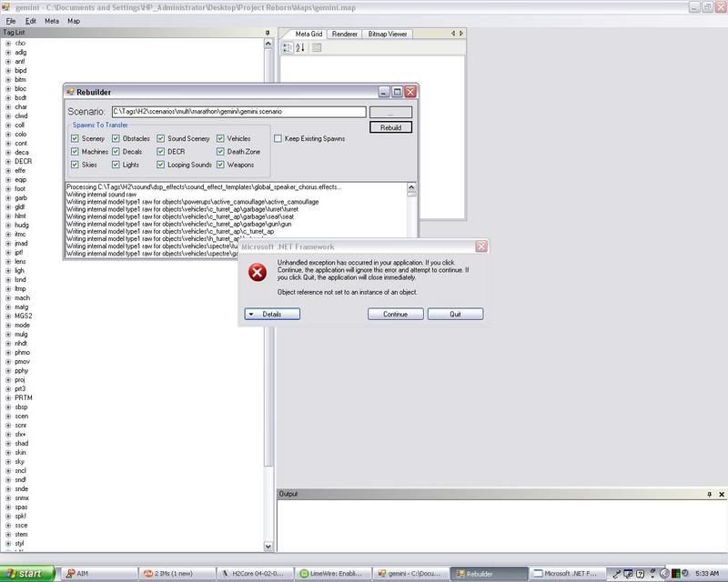Screen dimensions: 728x582
Task: Uncheck the Obstacles checkbox
Action: tap(116, 138)
